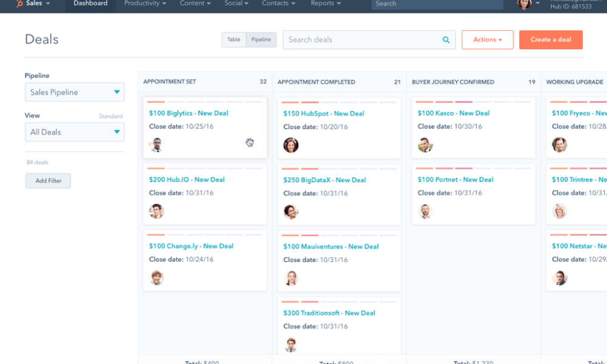Click the owner avatar on Change.ly deal

point(156,278)
